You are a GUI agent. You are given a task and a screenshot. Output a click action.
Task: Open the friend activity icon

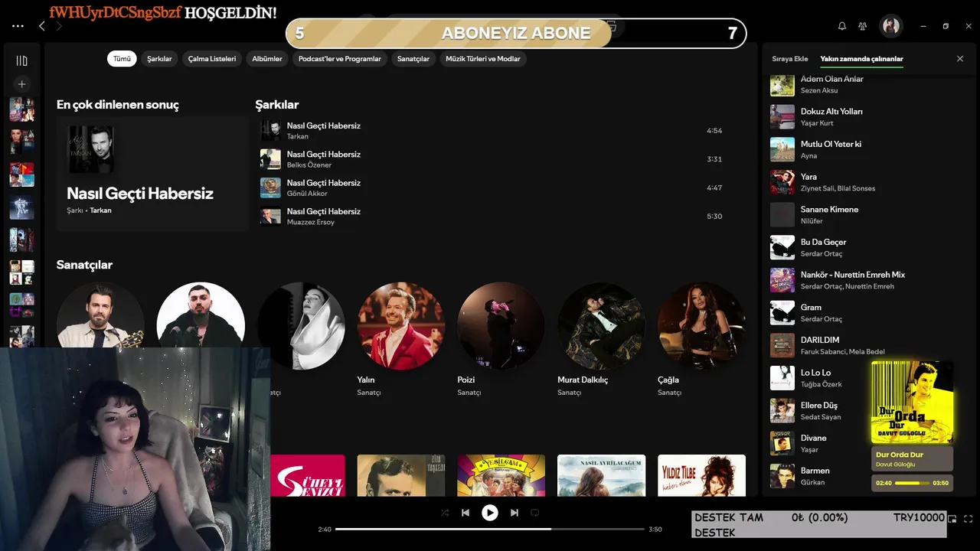click(x=863, y=26)
